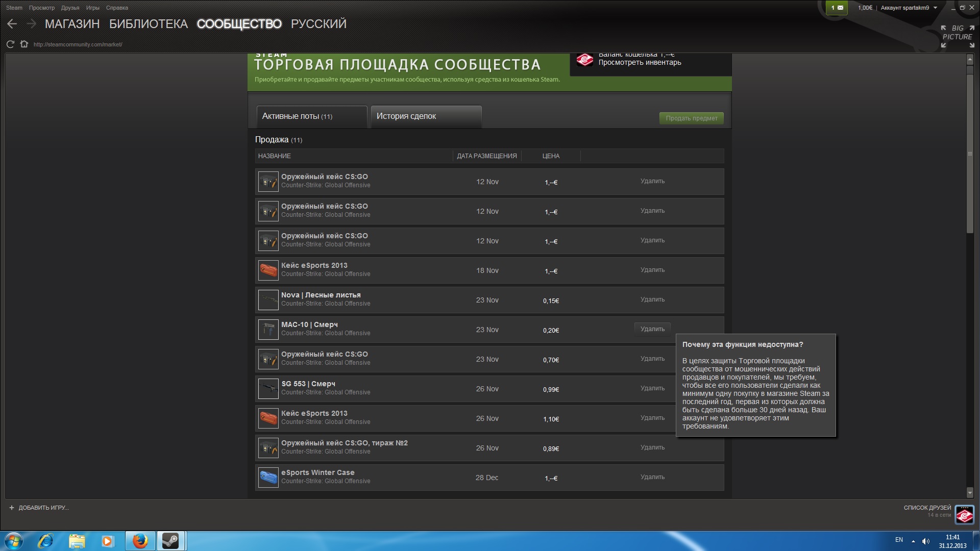Click Просмотреть инвентарь link

[640, 62]
